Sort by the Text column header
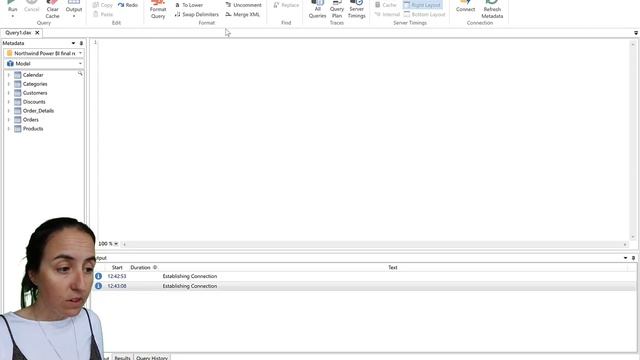This screenshot has width=640, height=360. 393,267
